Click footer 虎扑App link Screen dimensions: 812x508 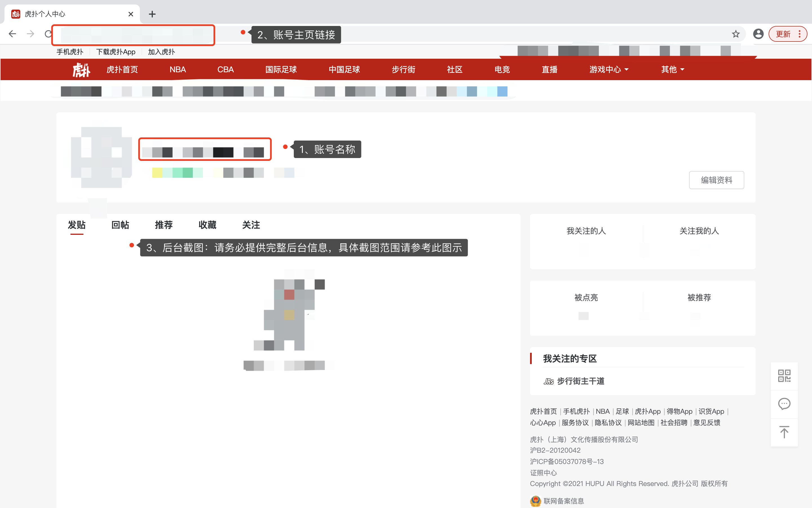pyautogui.click(x=648, y=411)
